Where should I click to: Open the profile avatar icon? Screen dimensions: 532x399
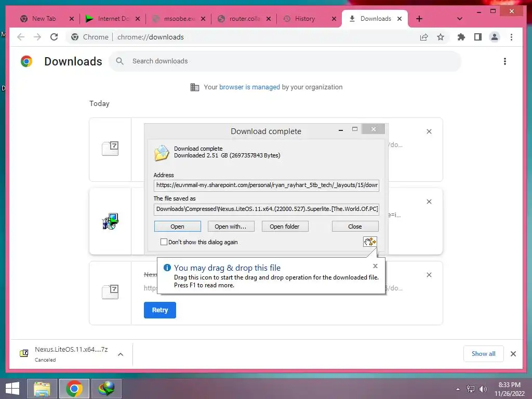495,37
